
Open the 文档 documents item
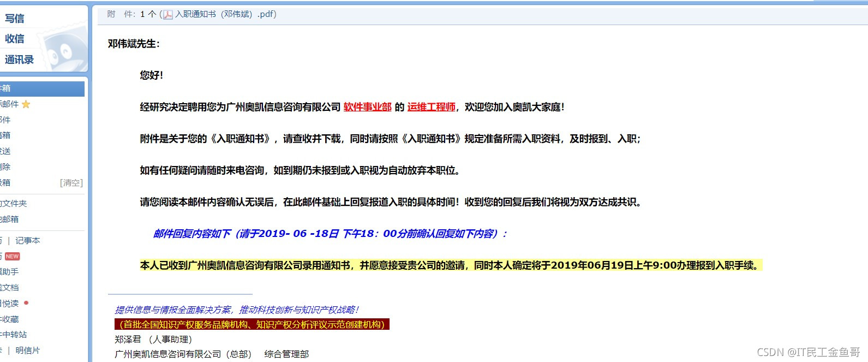click(10, 288)
